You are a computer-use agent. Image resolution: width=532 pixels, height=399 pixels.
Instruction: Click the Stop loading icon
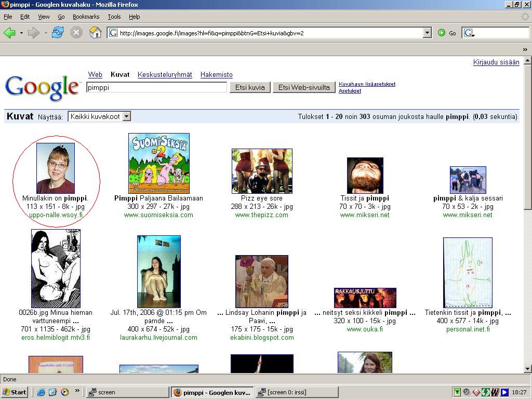[x=76, y=33]
